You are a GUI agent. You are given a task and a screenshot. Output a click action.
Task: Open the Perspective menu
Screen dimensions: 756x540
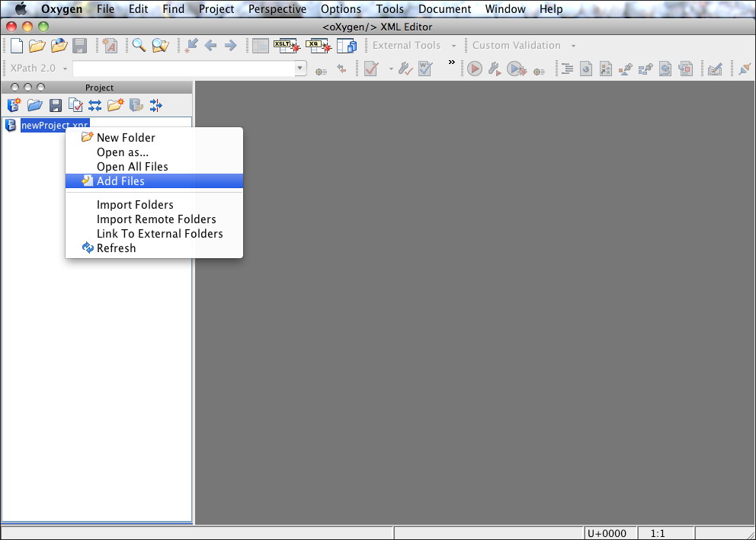tap(277, 9)
